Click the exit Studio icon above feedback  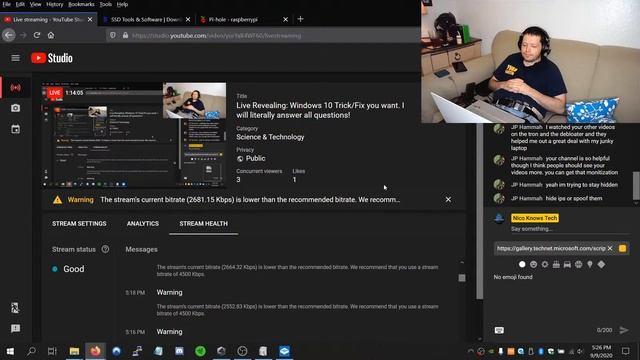[x=15, y=308]
